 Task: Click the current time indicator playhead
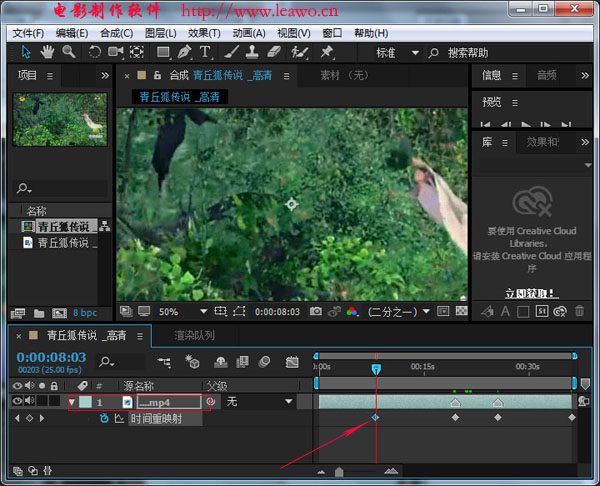pyautogui.click(x=376, y=369)
